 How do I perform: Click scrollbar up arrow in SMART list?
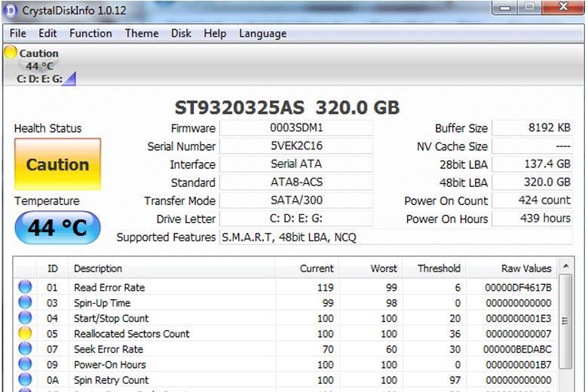pyautogui.click(x=565, y=266)
